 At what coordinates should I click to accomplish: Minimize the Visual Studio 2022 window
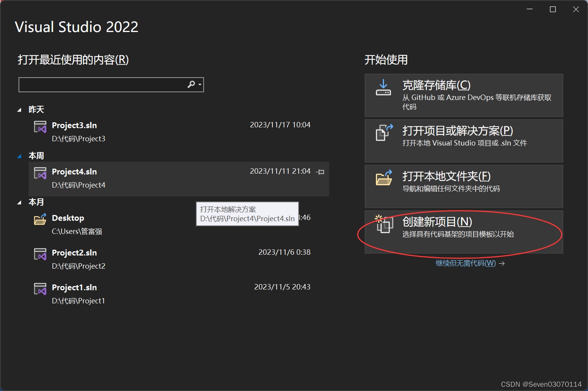pyautogui.click(x=530, y=9)
